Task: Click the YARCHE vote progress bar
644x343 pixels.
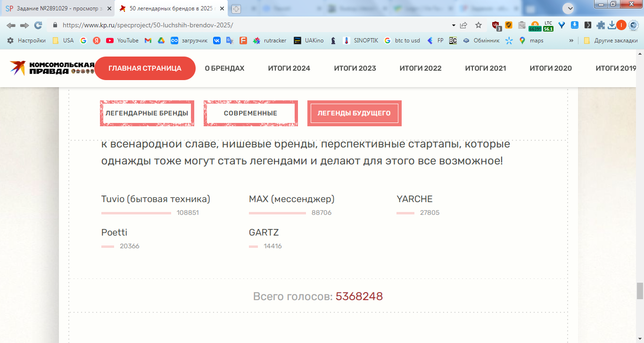Action: click(x=405, y=213)
